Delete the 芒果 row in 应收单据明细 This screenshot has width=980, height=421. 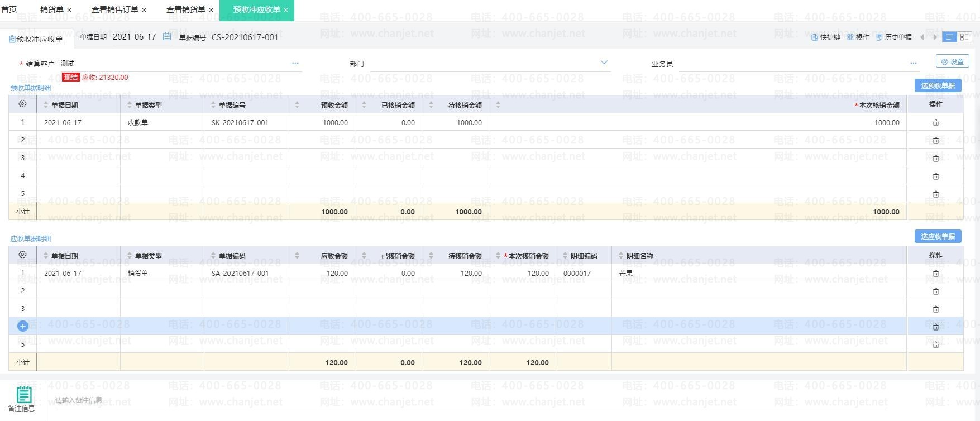pos(936,274)
